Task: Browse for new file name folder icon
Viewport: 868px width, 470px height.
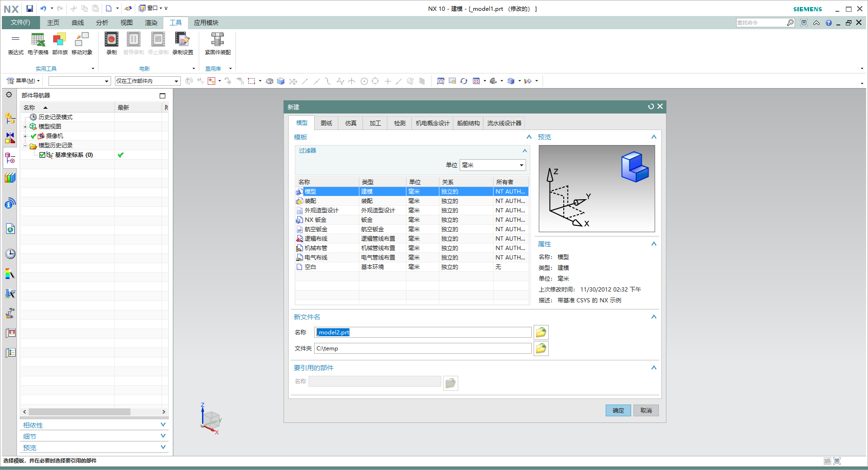Action: tap(541, 332)
